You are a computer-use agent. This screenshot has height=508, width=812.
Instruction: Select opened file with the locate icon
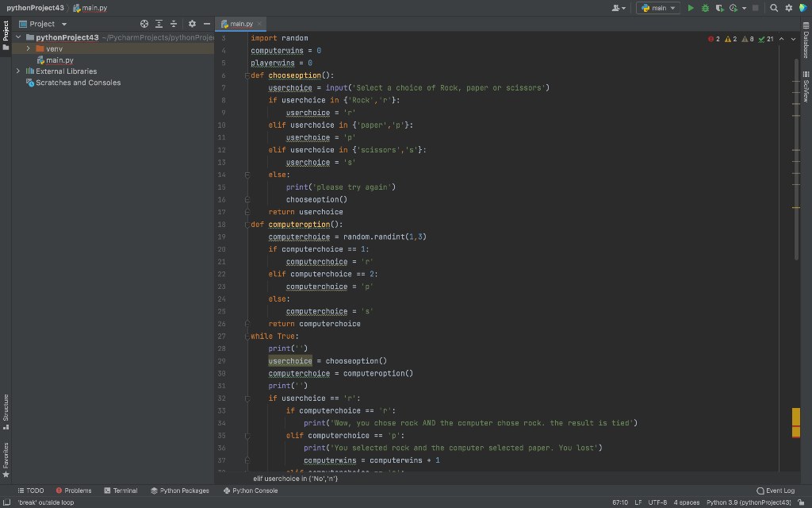click(x=144, y=24)
